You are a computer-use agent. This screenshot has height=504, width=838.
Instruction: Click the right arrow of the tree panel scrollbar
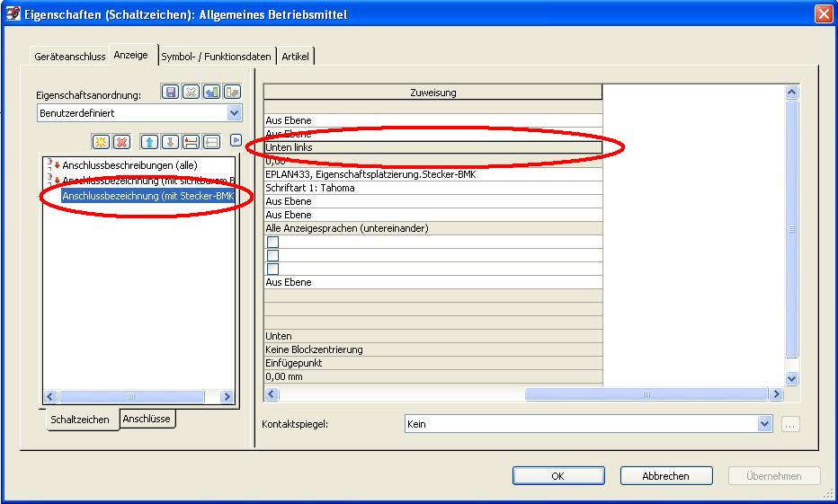[x=227, y=396]
